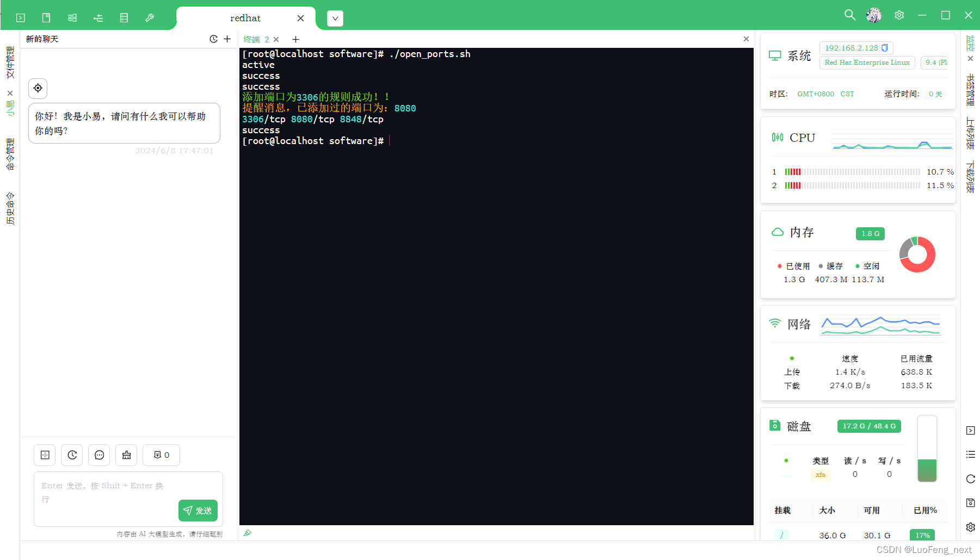
Task: Click the locate target icon in chat
Action: 38,88
